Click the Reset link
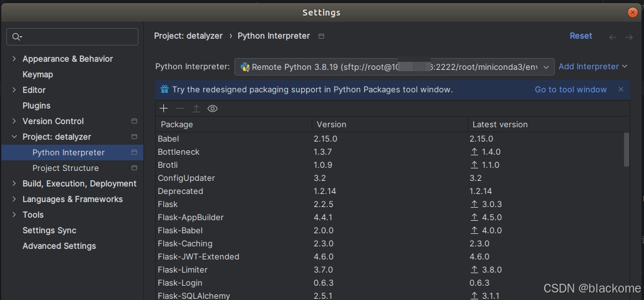Image resolution: width=644 pixels, height=300 pixels. coord(581,36)
